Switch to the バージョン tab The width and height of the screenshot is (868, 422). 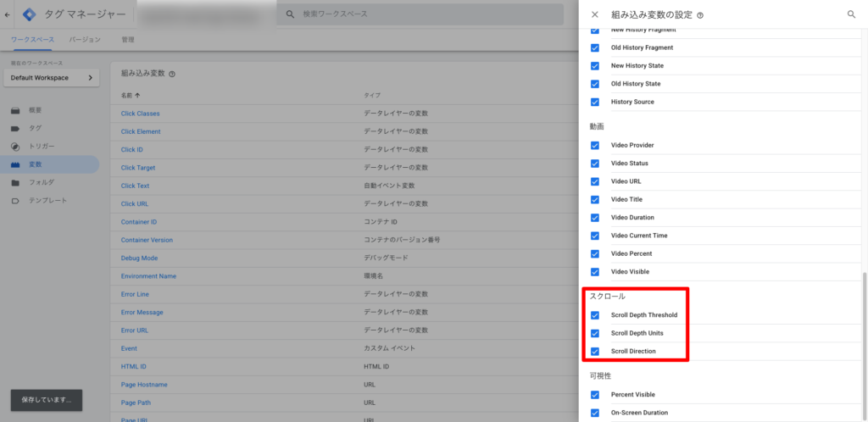click(x=85, y=40)
